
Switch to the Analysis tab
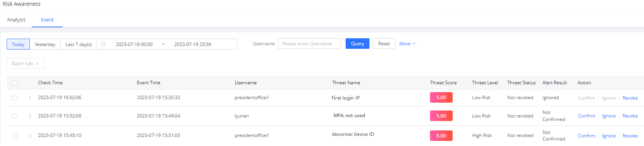pos(16,20)
